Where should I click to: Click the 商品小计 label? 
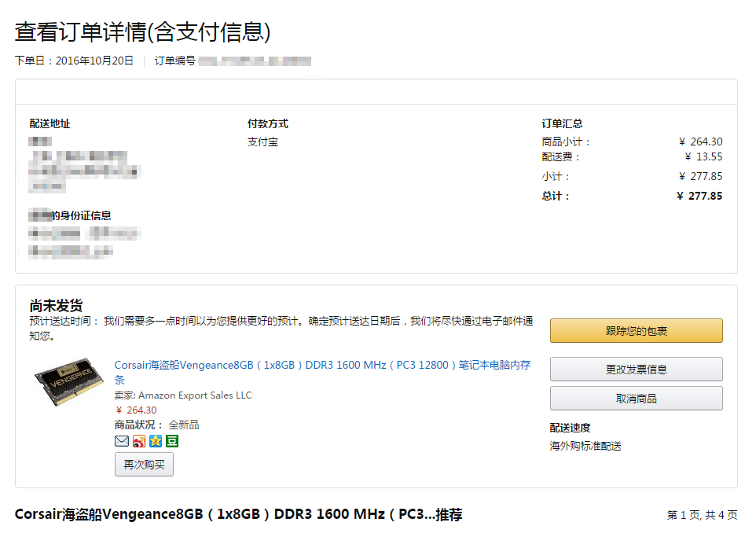(565, 142)
